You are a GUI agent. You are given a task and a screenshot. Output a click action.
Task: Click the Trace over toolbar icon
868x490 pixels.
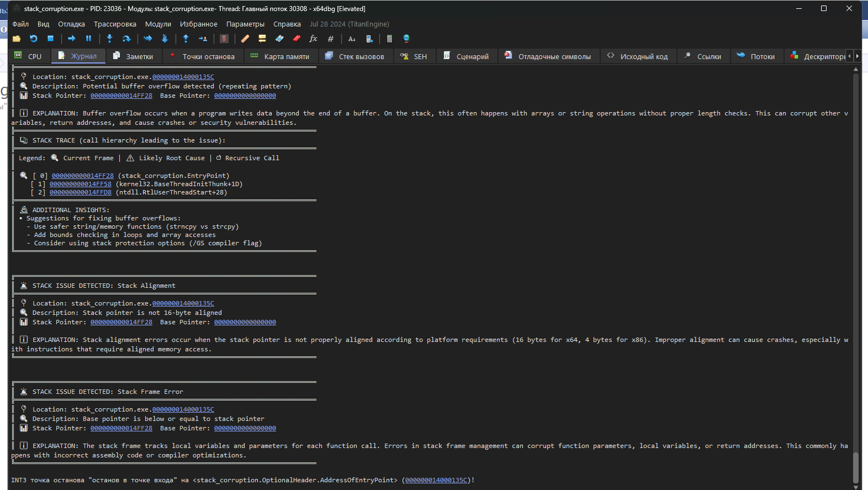[165, 39]
